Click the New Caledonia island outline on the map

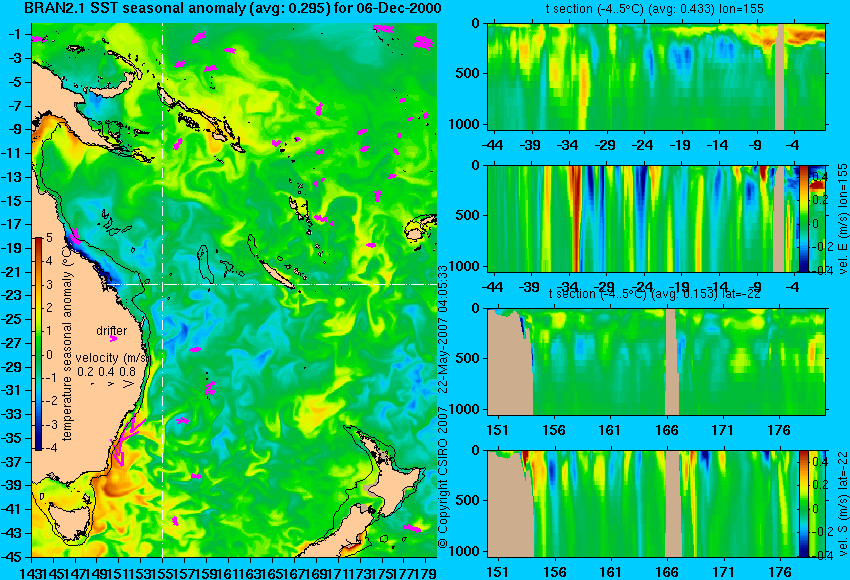278,274
